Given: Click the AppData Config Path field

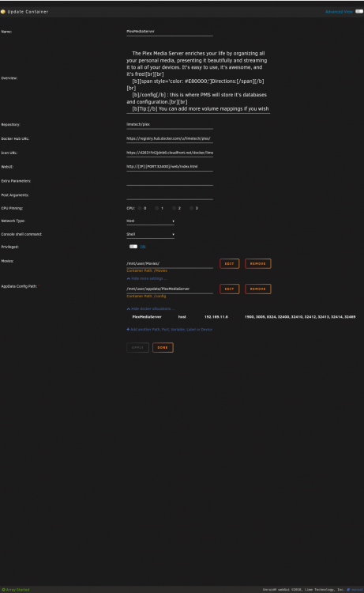Looking at the screenshot, I should pyautogui.click(x=170, y=289).
